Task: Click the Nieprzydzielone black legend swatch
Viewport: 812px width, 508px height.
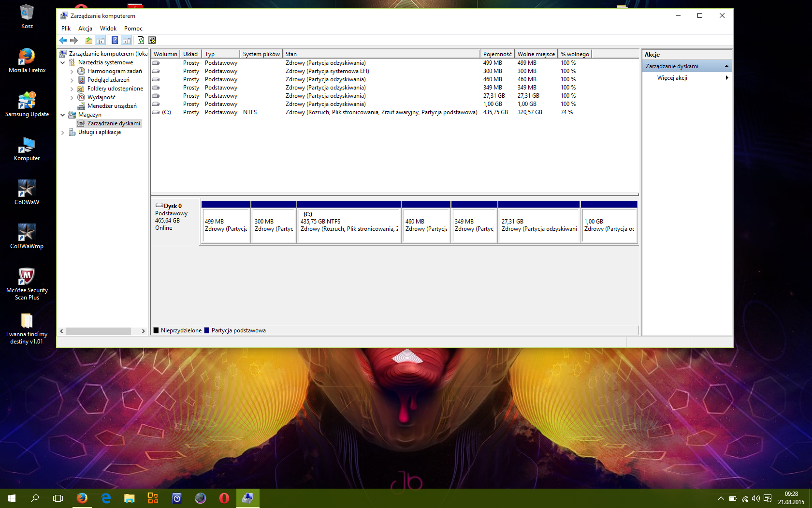Action: pos(156,330)
